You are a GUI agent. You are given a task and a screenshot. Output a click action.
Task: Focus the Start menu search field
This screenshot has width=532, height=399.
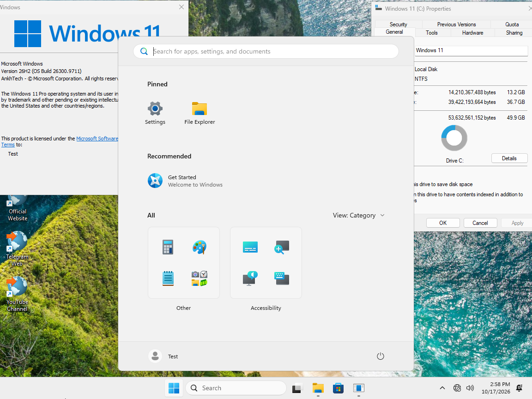coord(266,51)
